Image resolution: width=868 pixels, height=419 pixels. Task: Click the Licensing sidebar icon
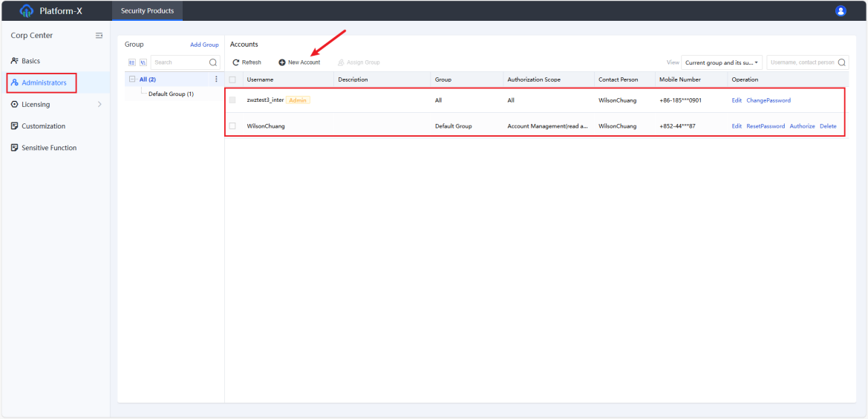tap(14, 104)
